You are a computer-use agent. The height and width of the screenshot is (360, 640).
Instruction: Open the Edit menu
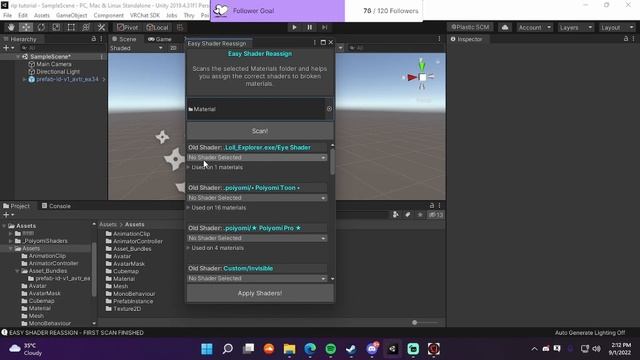pyautogui.click(x=23, y=15)
